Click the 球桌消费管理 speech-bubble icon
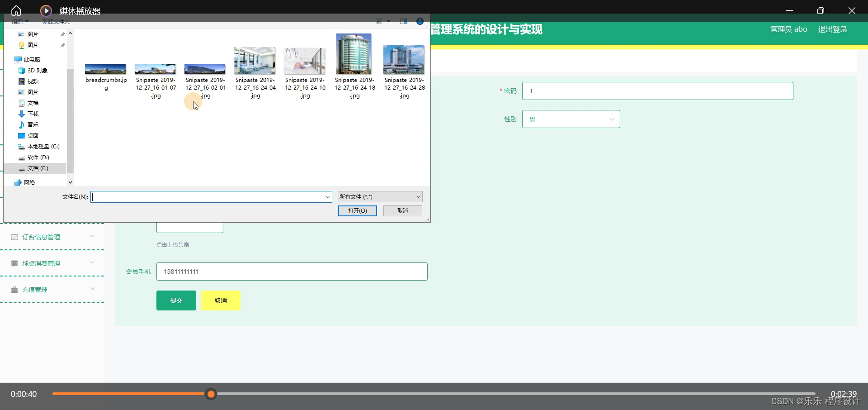 coord(14,263)
